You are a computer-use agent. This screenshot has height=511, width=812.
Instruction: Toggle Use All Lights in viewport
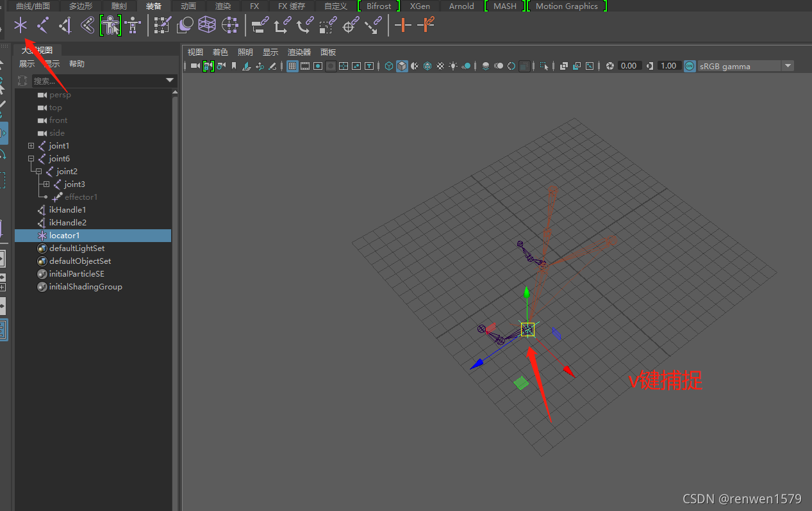[x=454, y=66]
